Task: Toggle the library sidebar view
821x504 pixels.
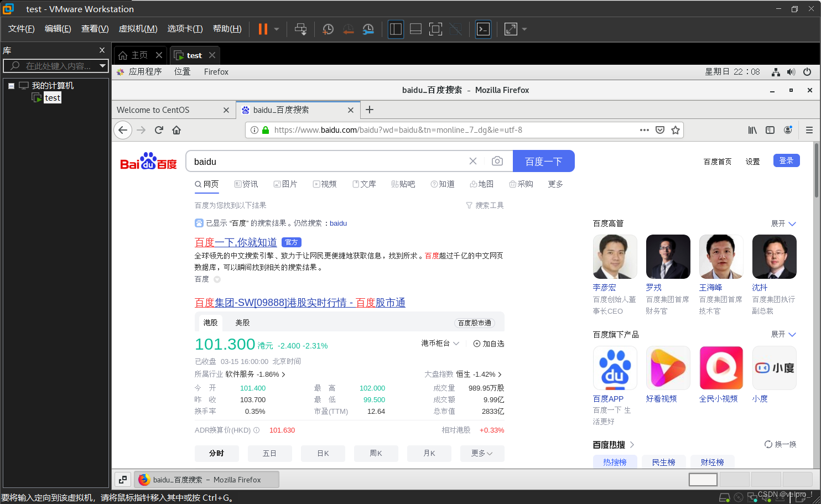Action: coord(396,29)
